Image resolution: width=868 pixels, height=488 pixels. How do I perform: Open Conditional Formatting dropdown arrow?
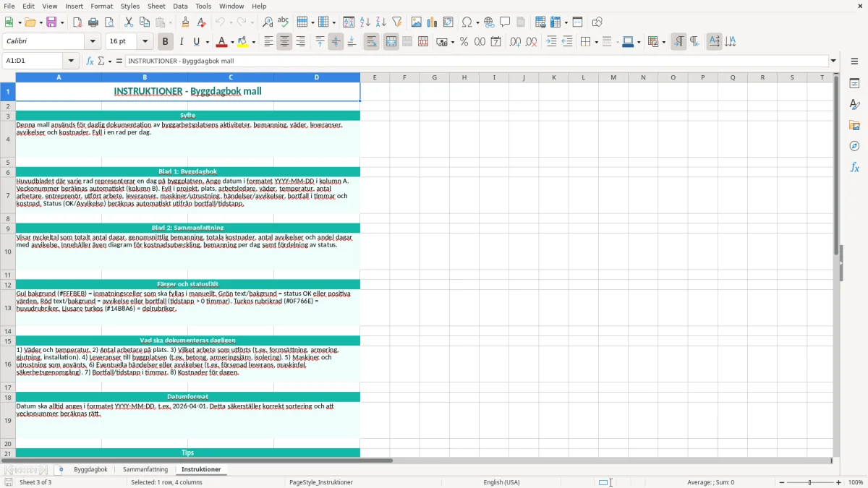click(x=663, y=42)
